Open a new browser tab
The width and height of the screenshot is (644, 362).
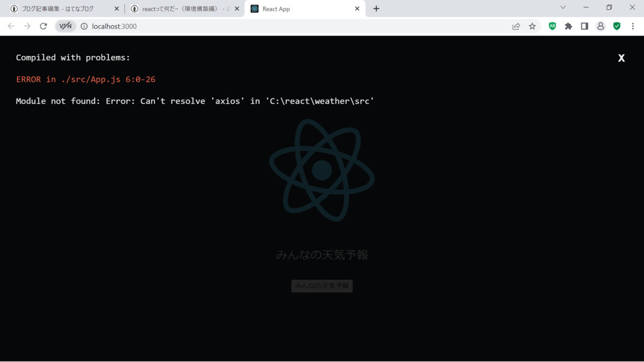point(376,9)
